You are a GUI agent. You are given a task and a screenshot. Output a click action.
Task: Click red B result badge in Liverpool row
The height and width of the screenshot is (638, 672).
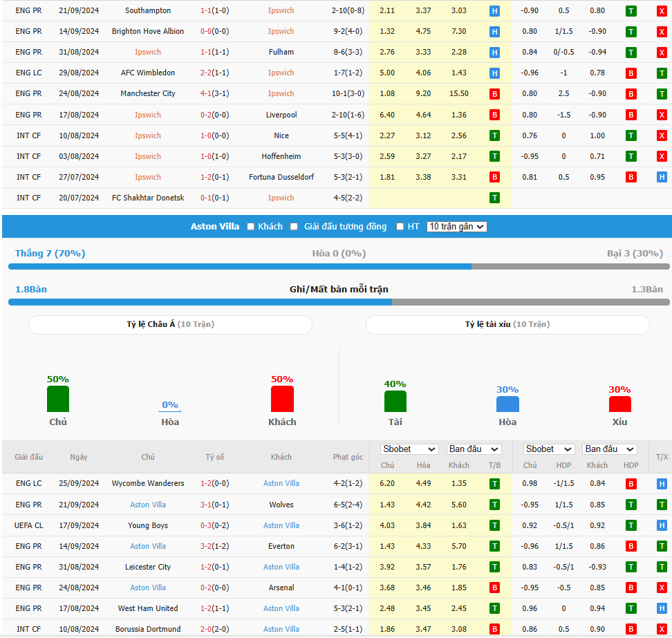(494, 115)
